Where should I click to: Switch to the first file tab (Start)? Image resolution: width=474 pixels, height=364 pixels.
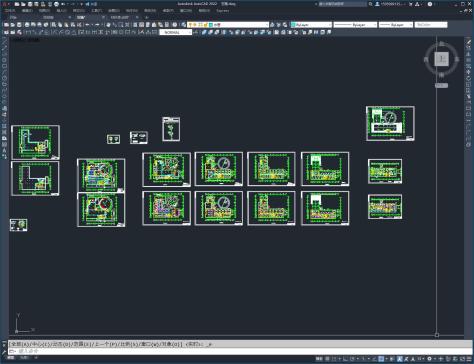point(13,17)
